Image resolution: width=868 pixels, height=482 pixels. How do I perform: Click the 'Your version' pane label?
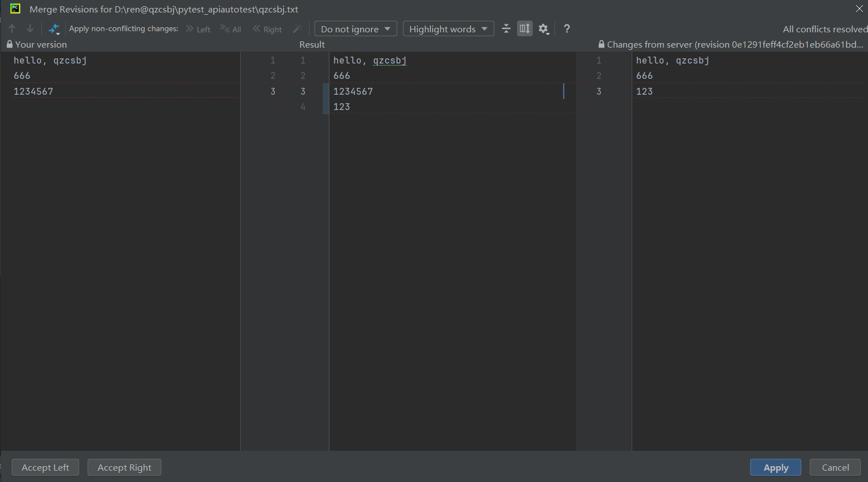tap(41, 44)
